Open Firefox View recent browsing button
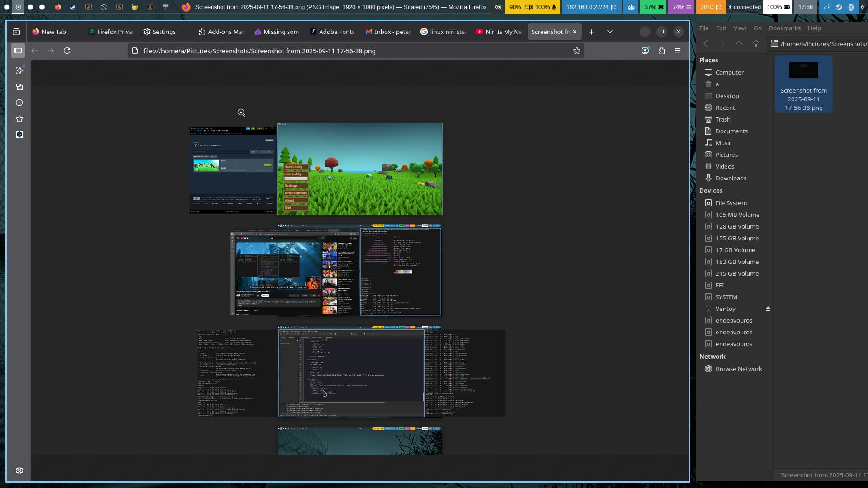Image resolution: width=868 pixels, height=488 pixels. tap(16, 32)
